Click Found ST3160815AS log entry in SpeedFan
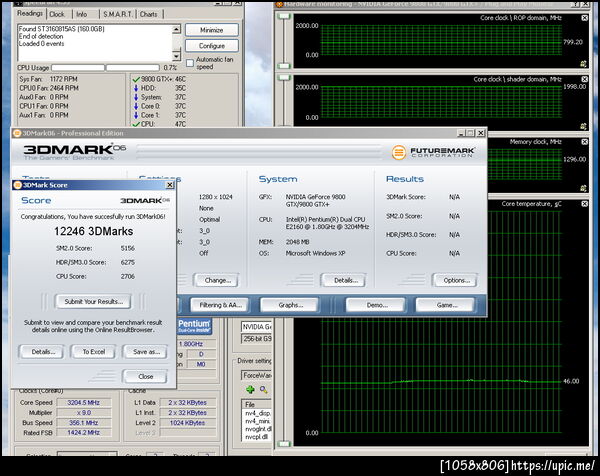This screenshot has width=600, height=476. (x=61, y=29)
